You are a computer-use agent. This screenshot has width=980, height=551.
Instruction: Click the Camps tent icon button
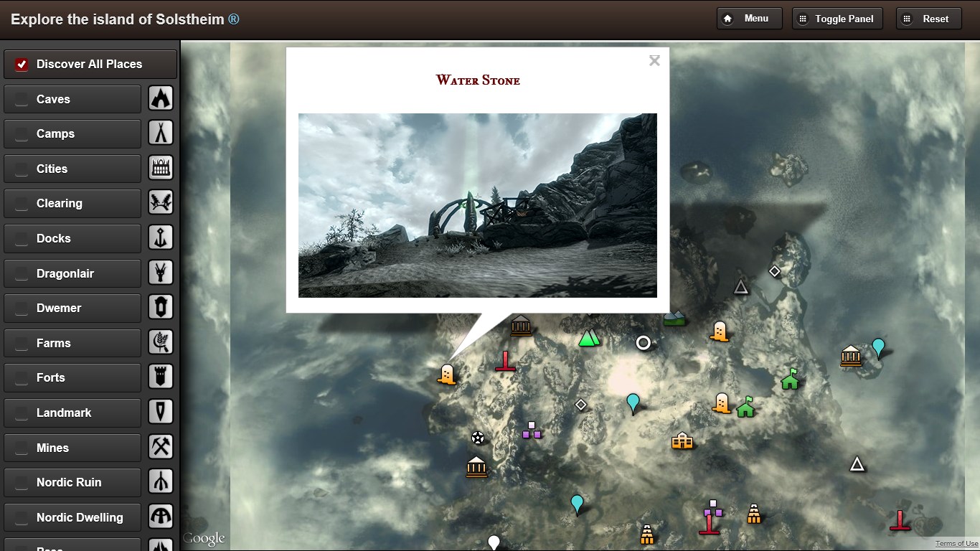point(161,133)
